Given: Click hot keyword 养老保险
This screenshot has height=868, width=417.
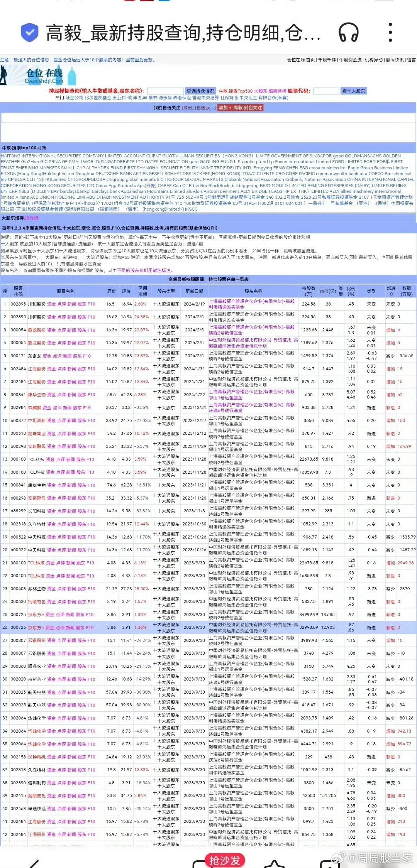Looking at the screenshot, I should coord(182,98).
